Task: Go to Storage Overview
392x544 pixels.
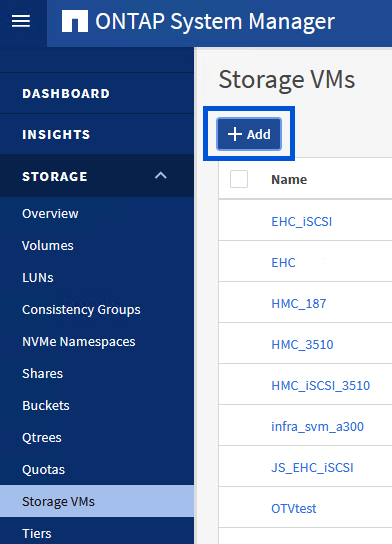Action: [50, 214]
